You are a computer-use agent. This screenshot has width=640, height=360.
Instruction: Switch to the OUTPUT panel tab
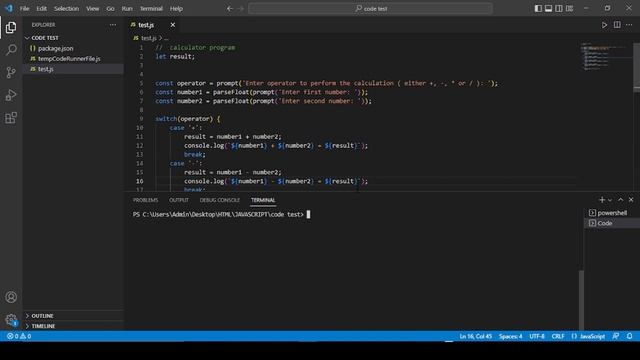click(179, 200)
